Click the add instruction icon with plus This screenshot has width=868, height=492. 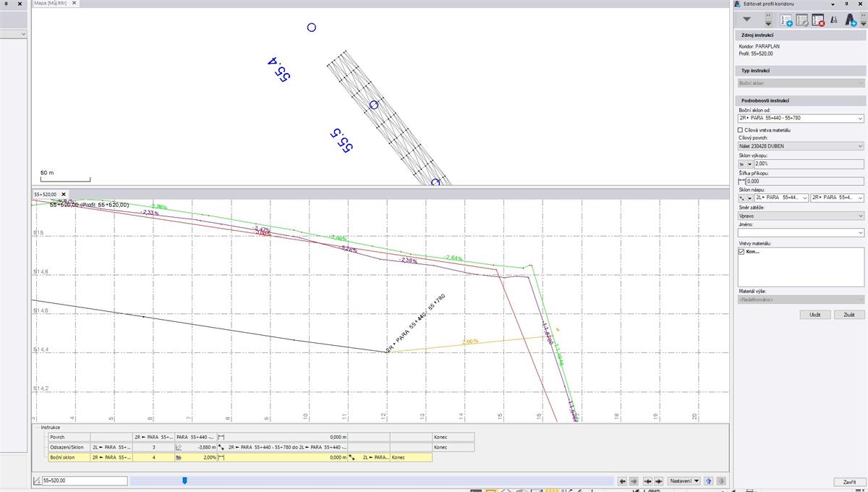click(786, 20)
